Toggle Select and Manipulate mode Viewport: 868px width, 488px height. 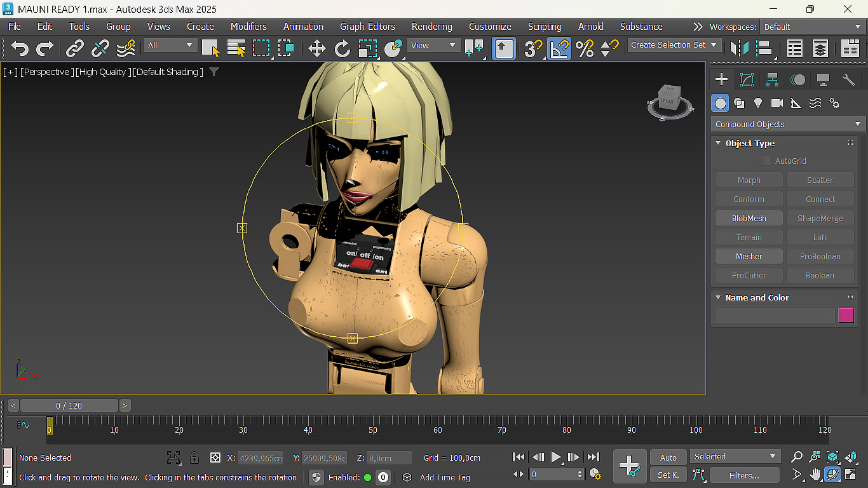[x=504, y=48]
